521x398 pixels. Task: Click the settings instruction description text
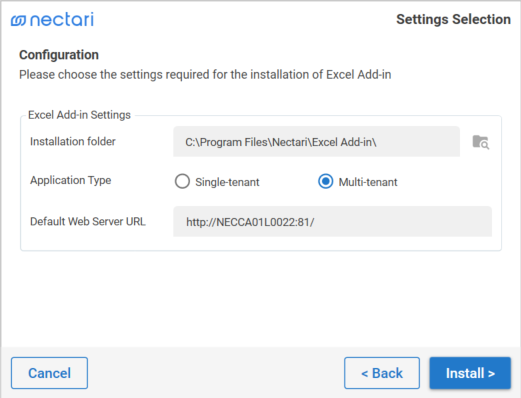(x=205, y=75)
